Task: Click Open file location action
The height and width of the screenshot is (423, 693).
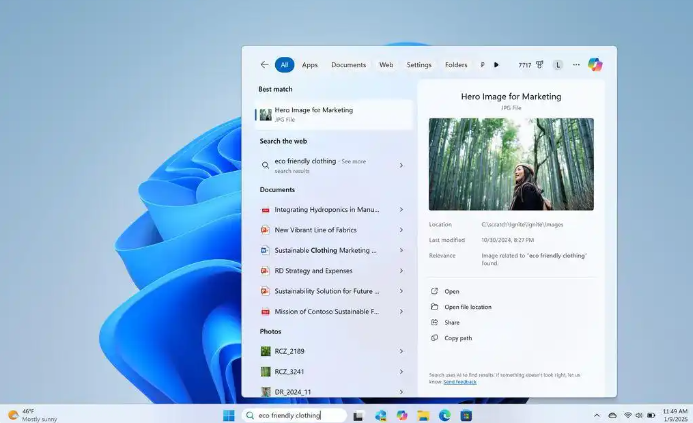Action: [x=467, y=307]
